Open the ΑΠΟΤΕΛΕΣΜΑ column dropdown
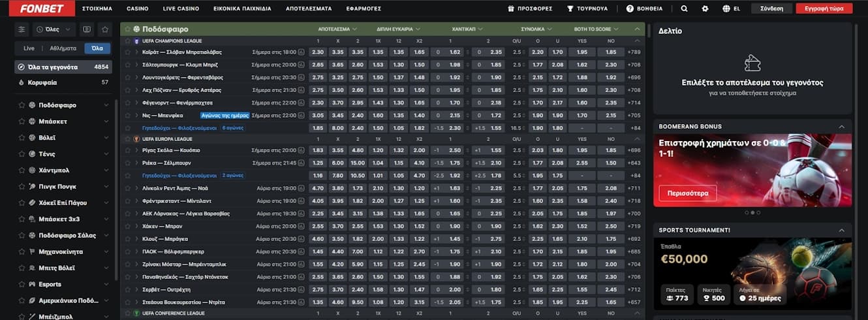This screenshot has height=320, width=868. click(337, 29)
